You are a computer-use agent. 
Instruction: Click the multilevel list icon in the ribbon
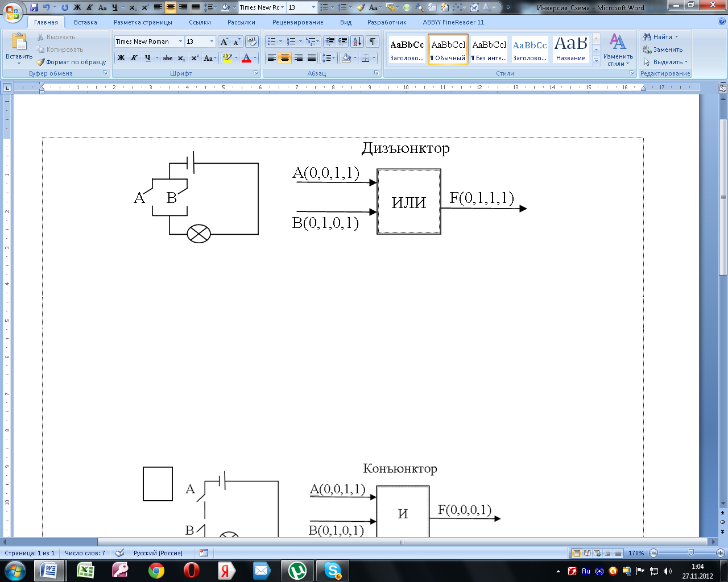[311, 41]
